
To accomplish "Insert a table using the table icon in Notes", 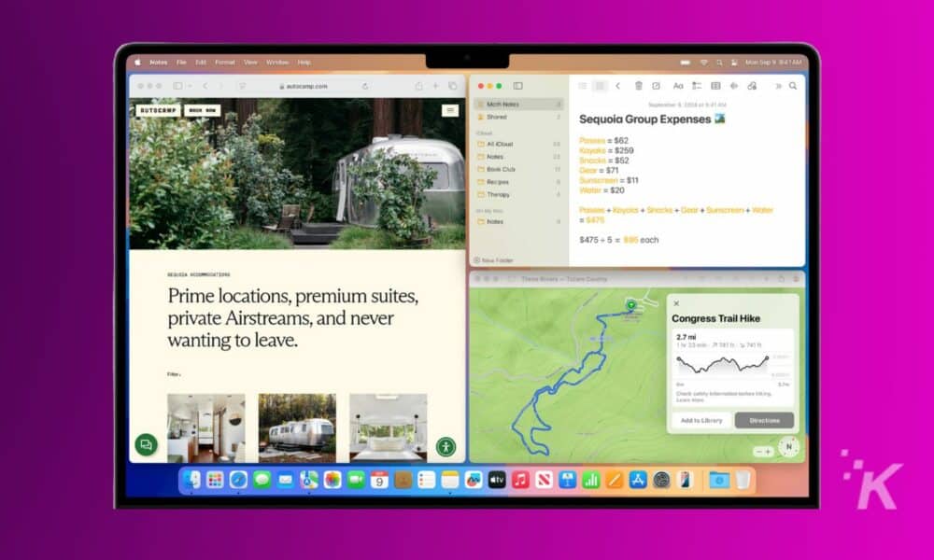I will [x=716, y=85].
